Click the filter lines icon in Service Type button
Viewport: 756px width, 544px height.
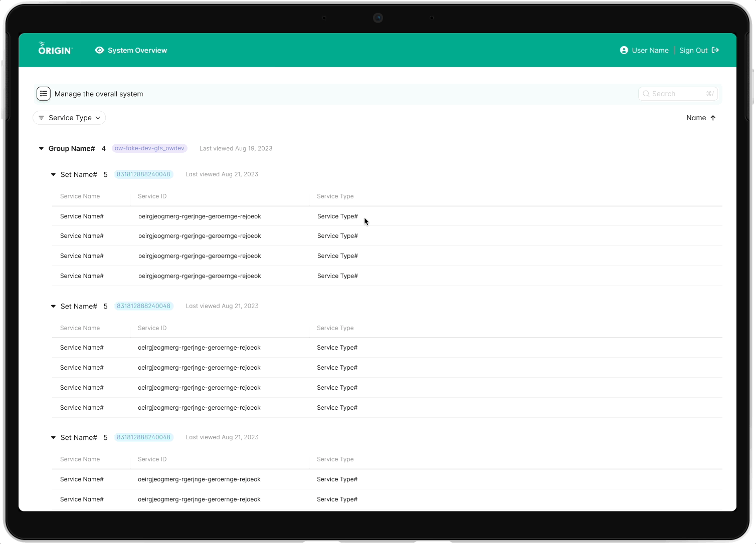pyautogui.click(x=41, y=118)
